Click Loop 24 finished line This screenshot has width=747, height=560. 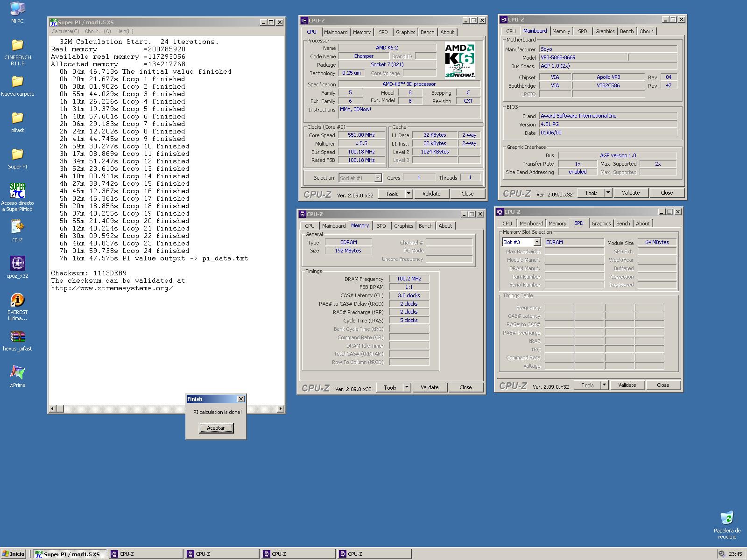pyautogui.click(x=124, y=251)
